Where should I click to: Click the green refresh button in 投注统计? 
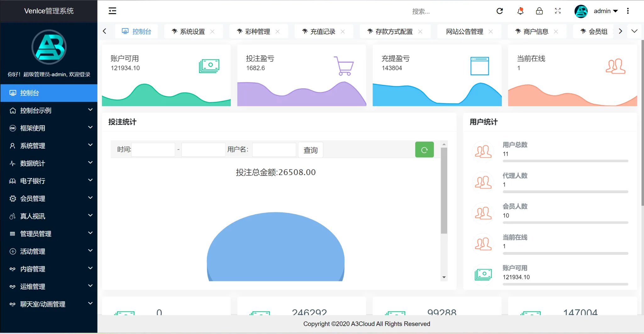(x=424, y=150)
